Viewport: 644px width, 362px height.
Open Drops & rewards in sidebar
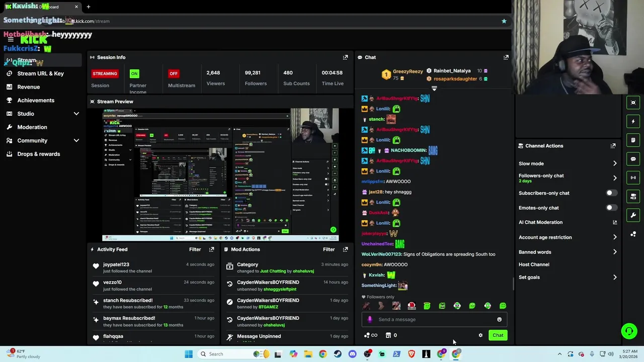[x=39, y=154]
